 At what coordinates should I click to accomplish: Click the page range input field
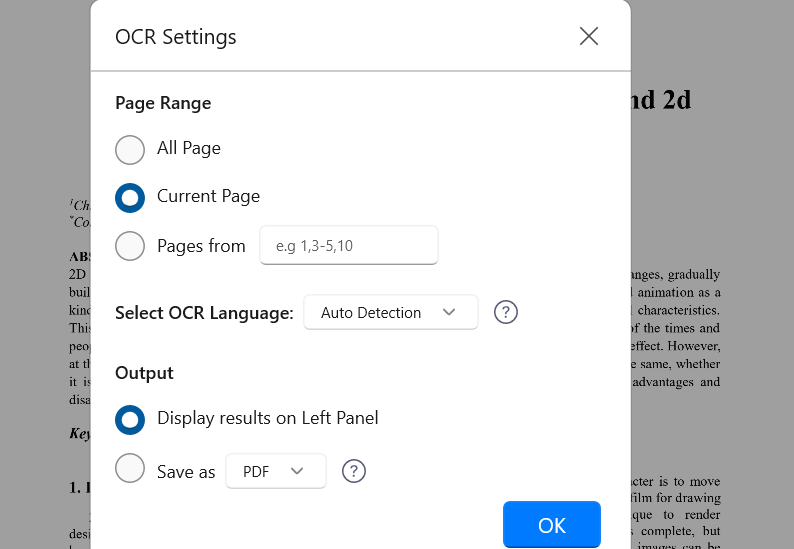348,245
